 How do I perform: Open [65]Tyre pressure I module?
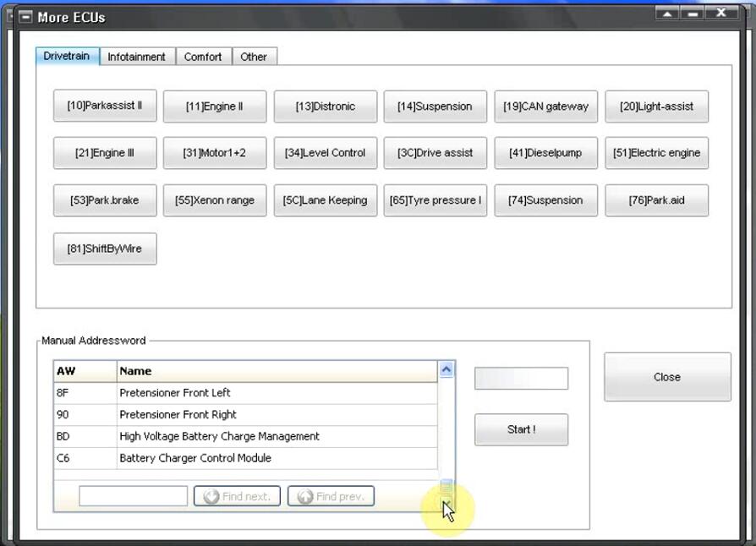coord(436,200)
